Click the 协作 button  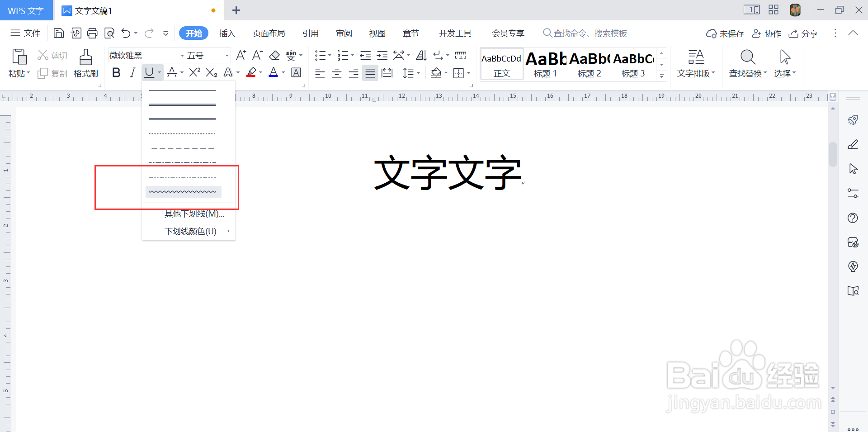[767, 33]
